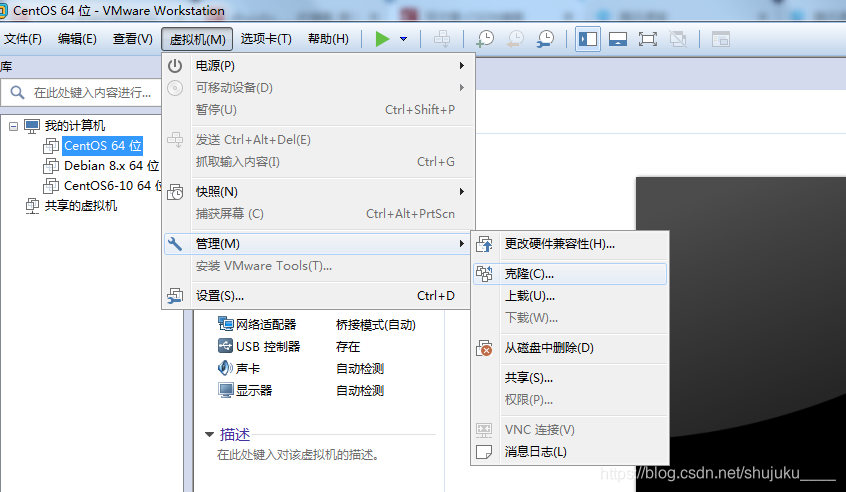The image size is (846, 492).
Task: Click the settings icon beside 设置(S)
Action: point(175,296)
